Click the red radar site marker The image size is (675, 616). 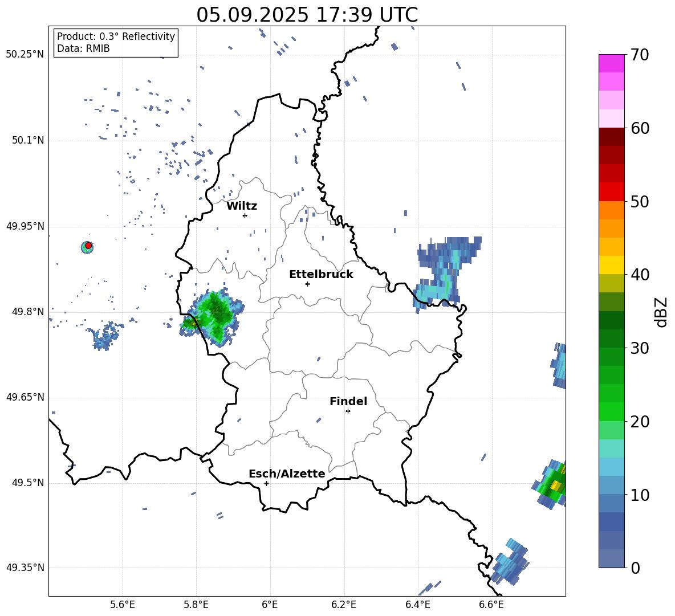88,245
